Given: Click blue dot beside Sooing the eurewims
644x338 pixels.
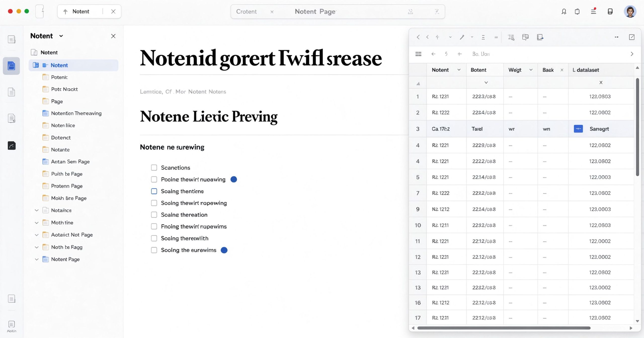Looking at the screenshot, I should pos(224,250).
